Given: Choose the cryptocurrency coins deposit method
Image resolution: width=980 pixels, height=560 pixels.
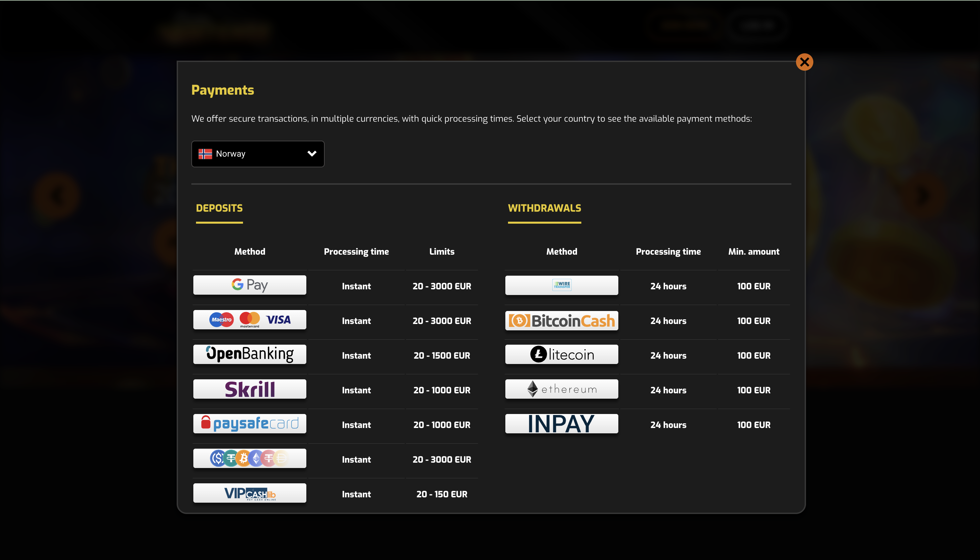Looking at the screenshot, I should 250,458.
